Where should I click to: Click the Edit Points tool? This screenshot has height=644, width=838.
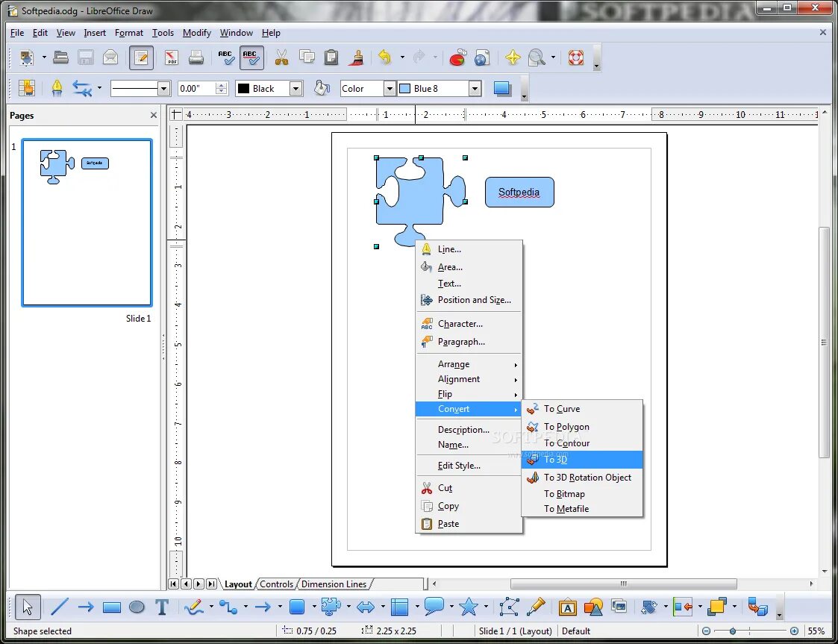coord(509,607)
